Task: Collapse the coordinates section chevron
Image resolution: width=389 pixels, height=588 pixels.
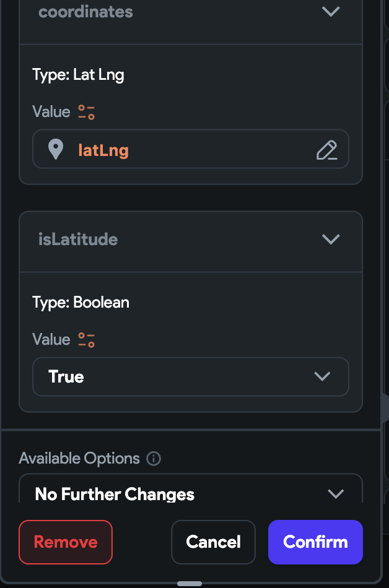Action: 331,12
